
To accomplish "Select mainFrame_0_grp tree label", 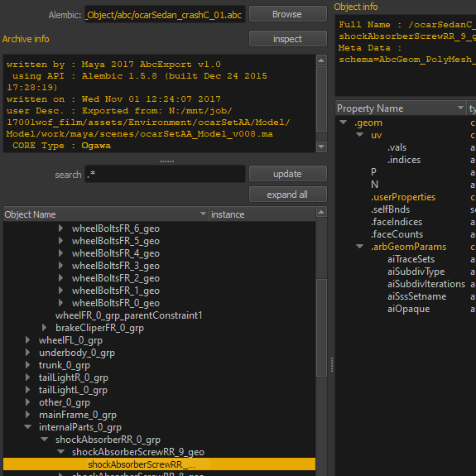I will pos(78,415).
